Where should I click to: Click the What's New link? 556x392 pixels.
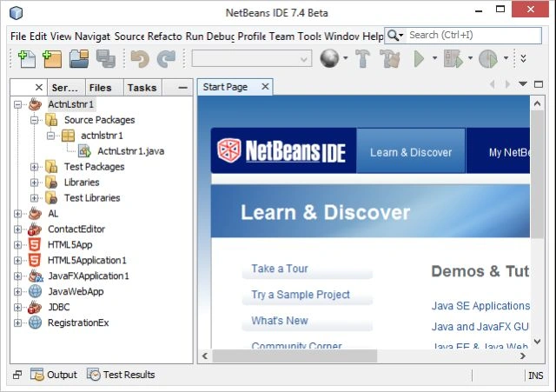[x=280, y=321]
